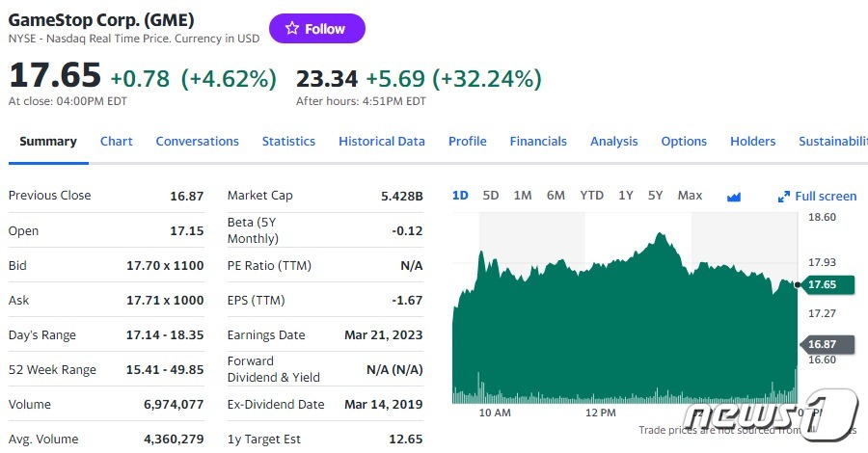Show the 1Y chart range
The width and height of the screenshot is (868, 453).
coord(626,196)
